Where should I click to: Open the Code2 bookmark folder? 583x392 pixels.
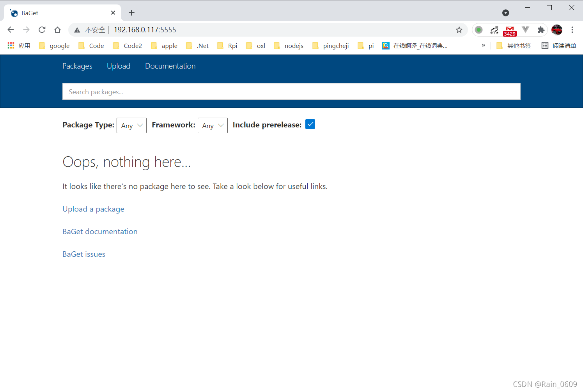tap(127, 46)
